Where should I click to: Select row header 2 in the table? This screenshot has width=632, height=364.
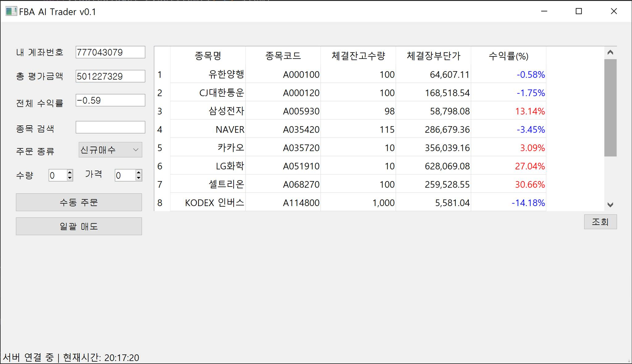coord(162,93)
